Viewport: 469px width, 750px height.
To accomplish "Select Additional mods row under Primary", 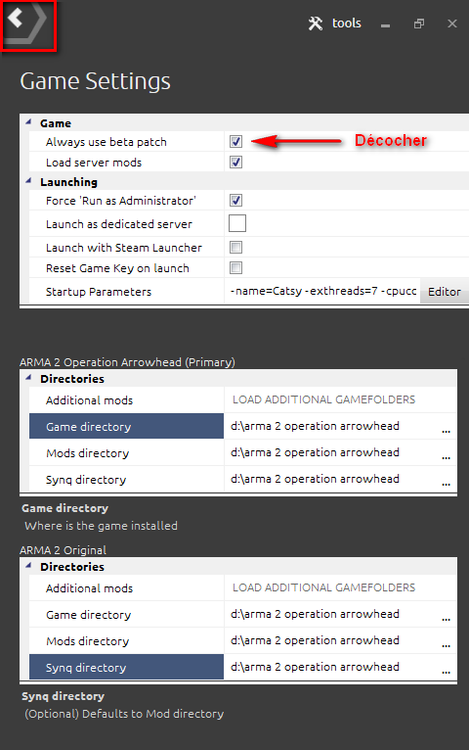I will tap(126, 400).
